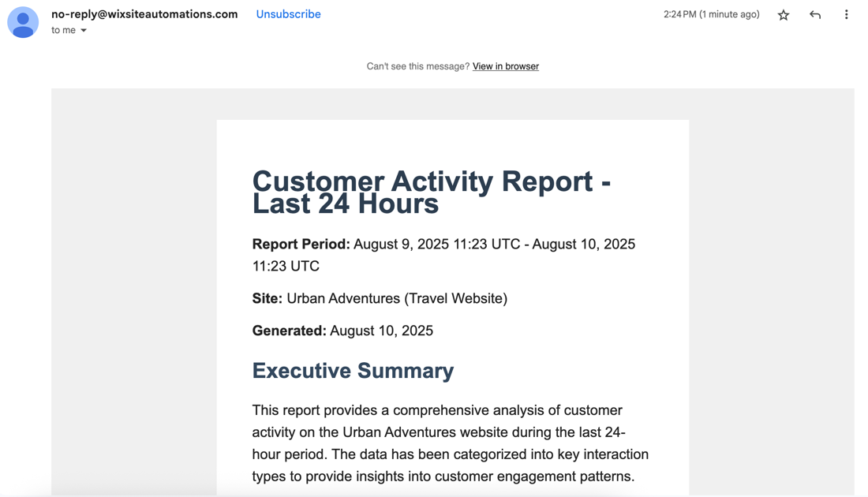Click the no-reply@wixsiteautomations.com sender address
Screen dimensions: 868x497
tap(144, 14)
